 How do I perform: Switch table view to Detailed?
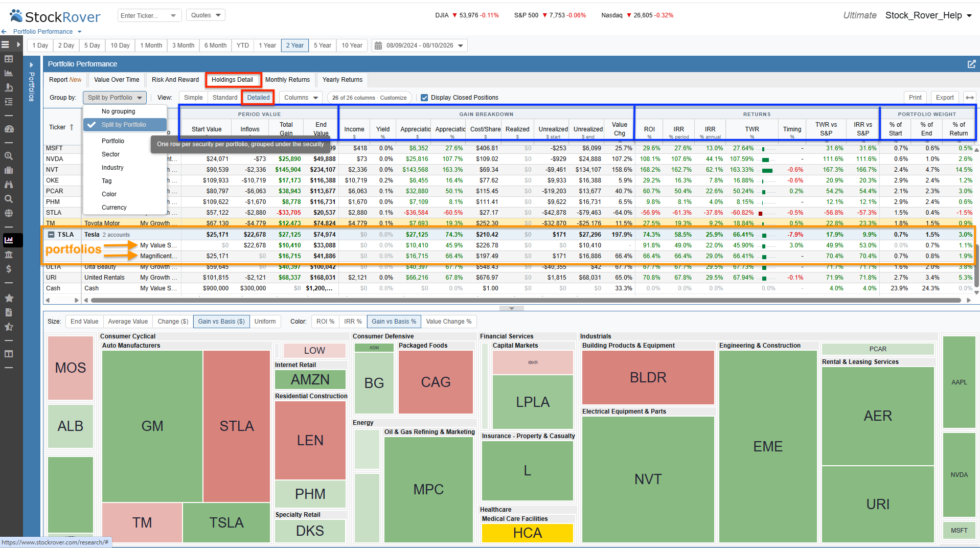(258, 98)
